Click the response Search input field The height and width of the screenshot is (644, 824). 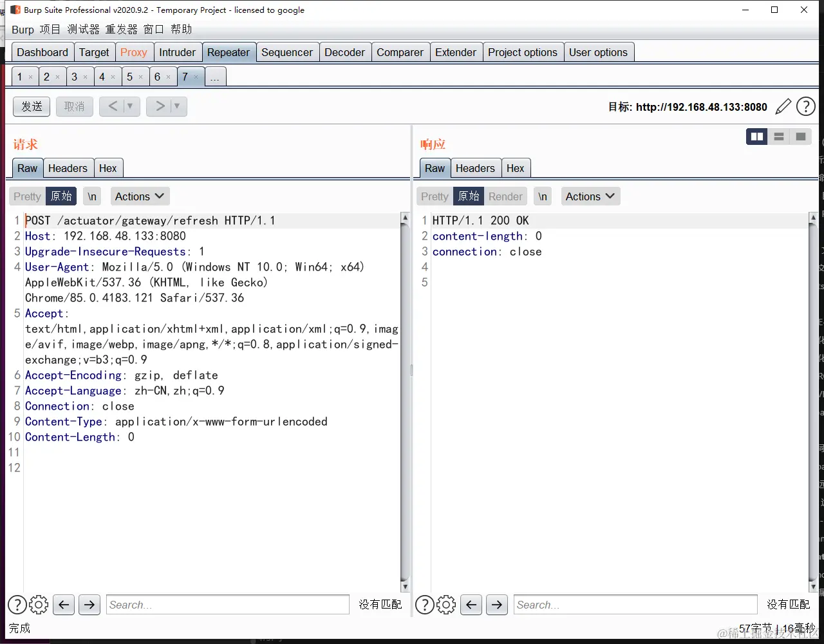pos(635,605)
